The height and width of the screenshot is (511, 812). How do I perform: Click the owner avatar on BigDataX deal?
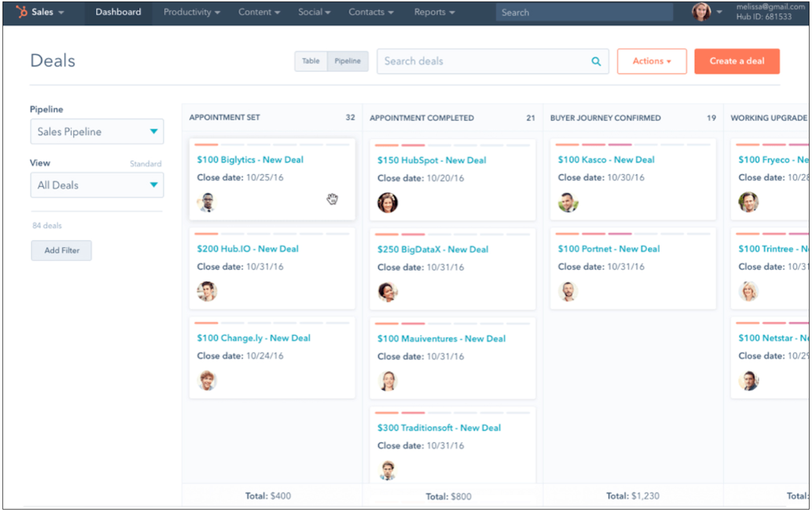[x=387, y=292]
